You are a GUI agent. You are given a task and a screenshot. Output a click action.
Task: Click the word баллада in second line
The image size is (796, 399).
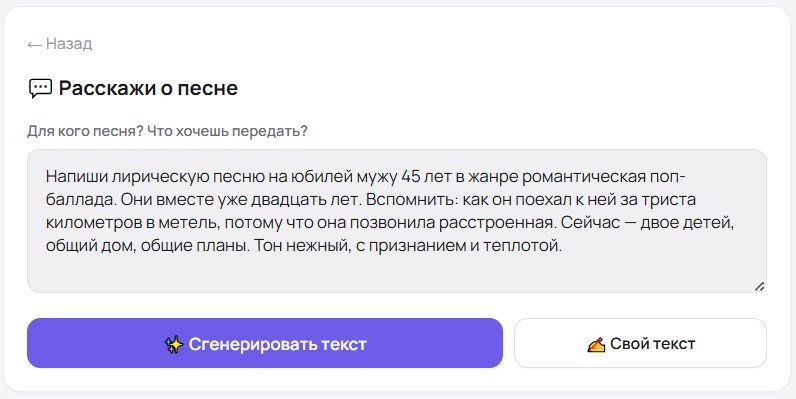(x=81, y=200)
